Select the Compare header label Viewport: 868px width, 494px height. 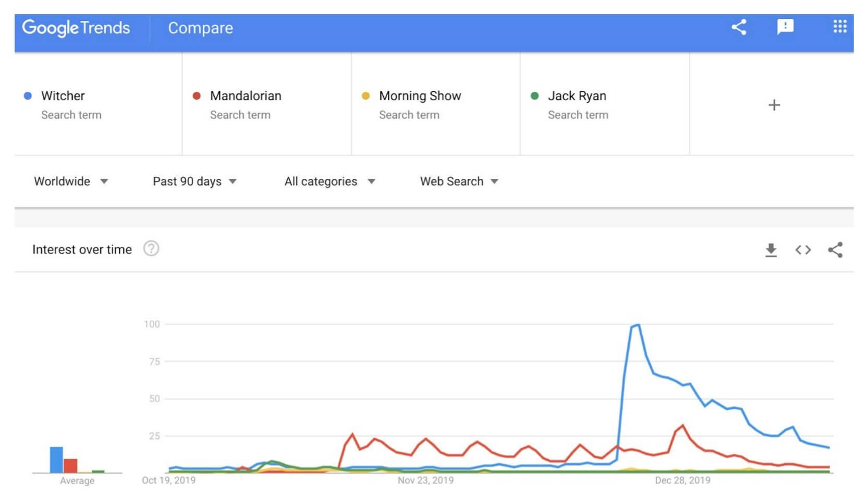click(200, 28)
